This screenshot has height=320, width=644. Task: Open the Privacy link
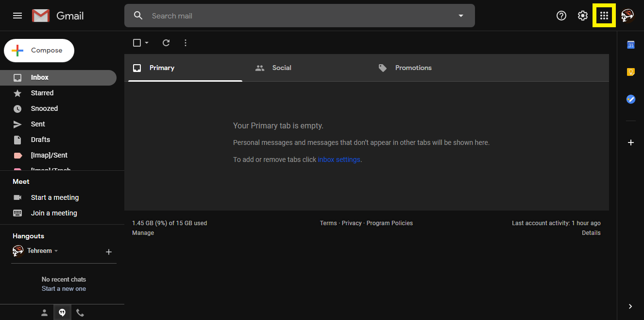[352, 223]
